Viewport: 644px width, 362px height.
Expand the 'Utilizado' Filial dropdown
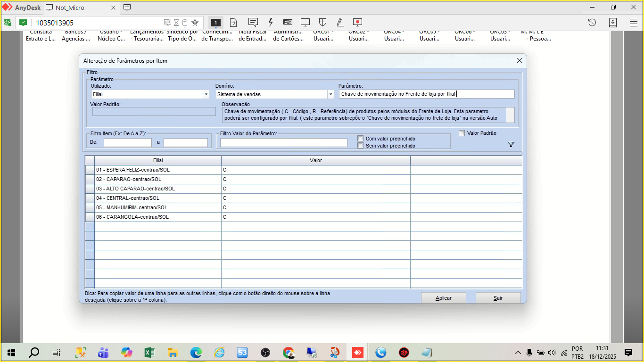point(206,94)
